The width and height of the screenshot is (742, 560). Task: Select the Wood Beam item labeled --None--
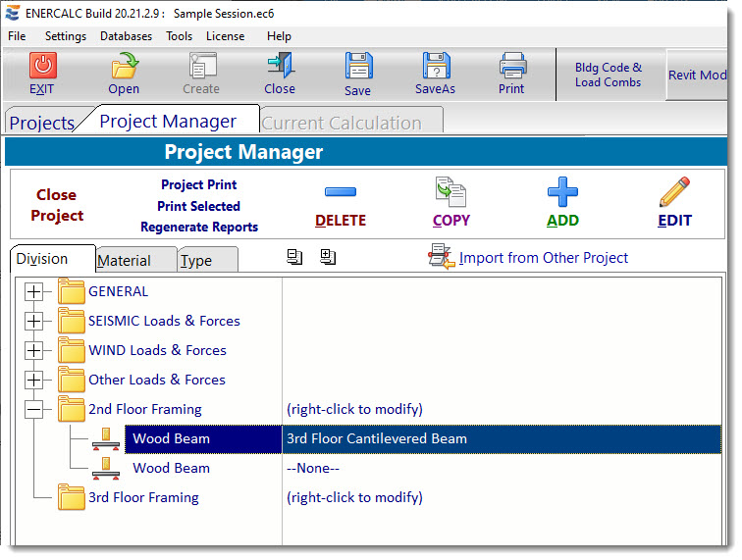171,468
